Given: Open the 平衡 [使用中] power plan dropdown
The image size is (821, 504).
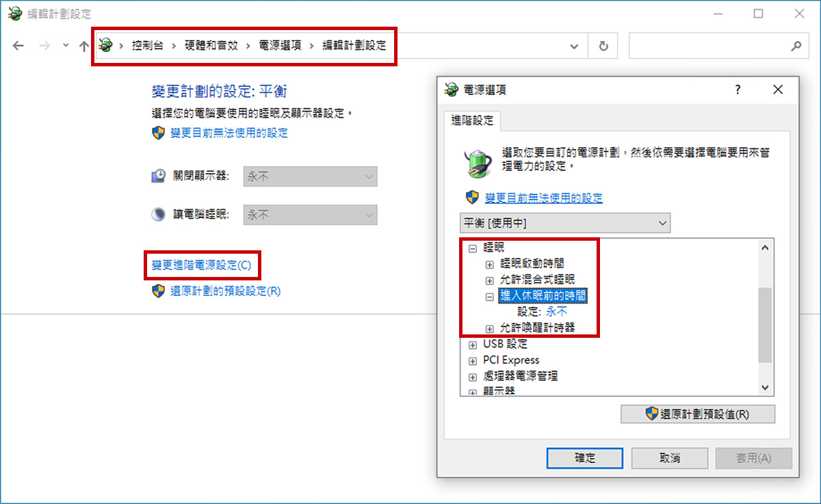Looking at the screenshot, I should click(565, 223).
